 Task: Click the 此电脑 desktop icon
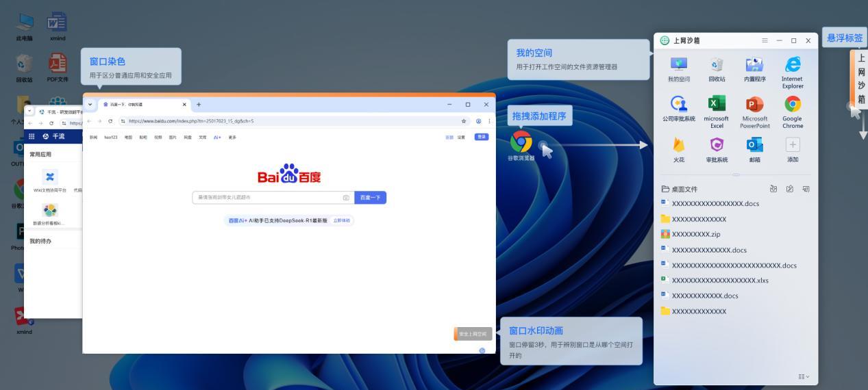[x=25, y=27]
